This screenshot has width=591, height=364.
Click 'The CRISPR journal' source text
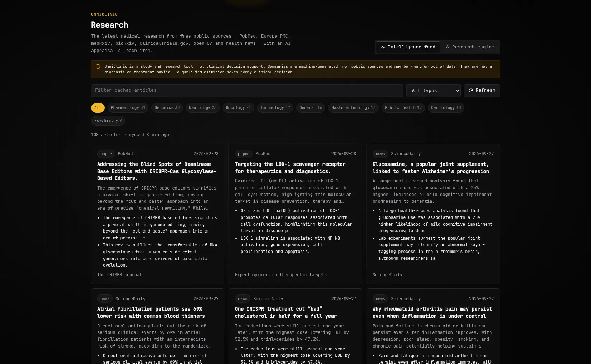click(119, 275)
